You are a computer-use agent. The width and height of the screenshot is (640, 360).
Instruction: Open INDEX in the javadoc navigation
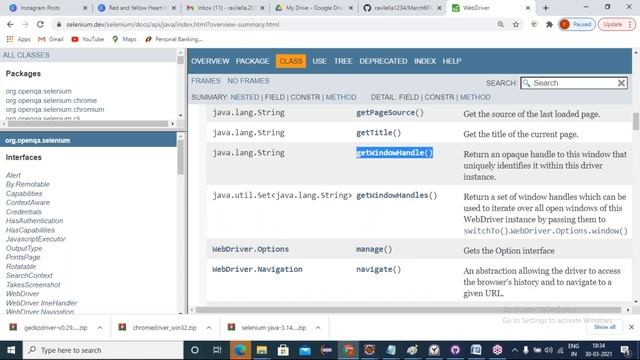coord(425,61)
